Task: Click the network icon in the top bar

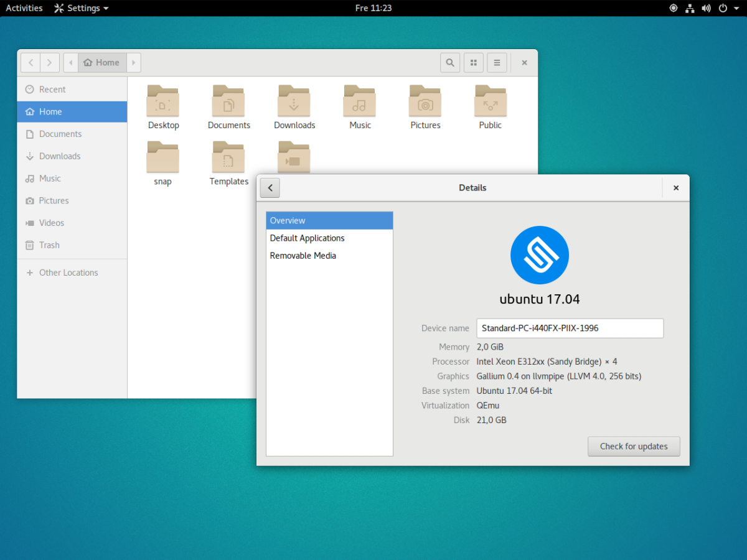Action: (689, 8)
